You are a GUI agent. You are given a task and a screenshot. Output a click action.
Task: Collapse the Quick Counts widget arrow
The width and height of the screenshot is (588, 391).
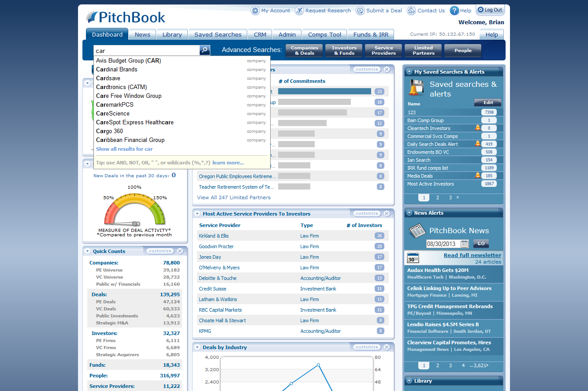tap(87, 251)
